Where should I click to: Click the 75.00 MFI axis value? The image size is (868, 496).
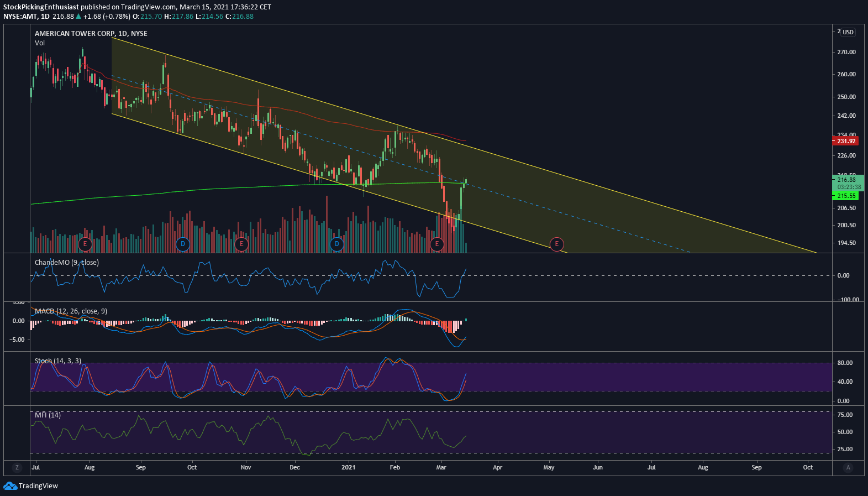[x=845, y=415]
